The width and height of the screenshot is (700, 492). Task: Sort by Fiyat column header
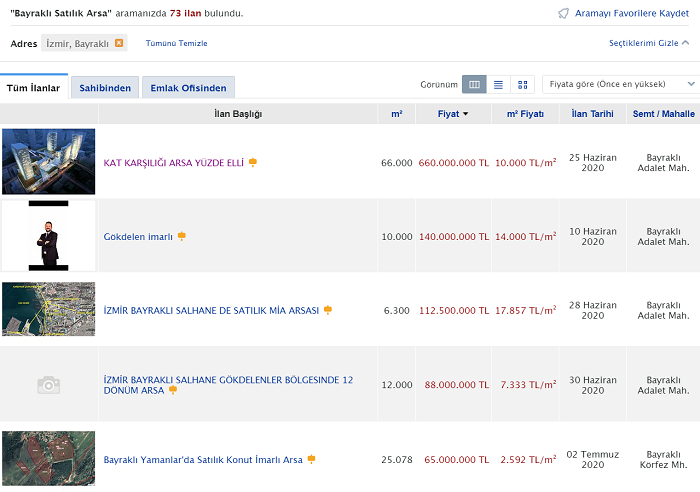click(x=453, y=114)
